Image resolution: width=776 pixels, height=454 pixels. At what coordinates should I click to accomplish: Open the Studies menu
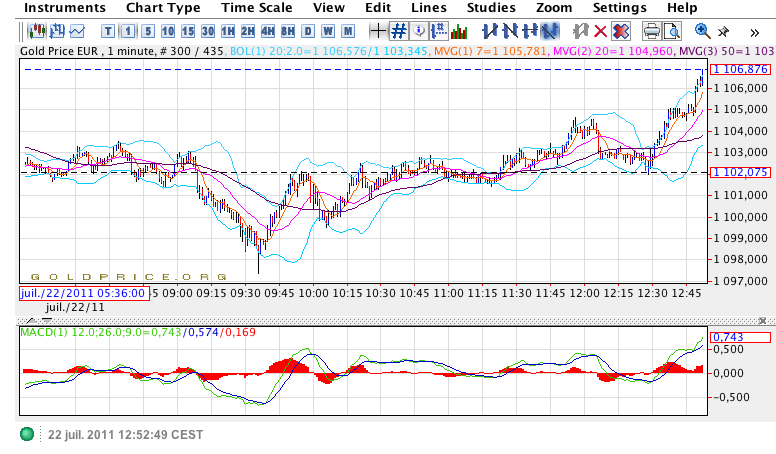pos(491,8)
